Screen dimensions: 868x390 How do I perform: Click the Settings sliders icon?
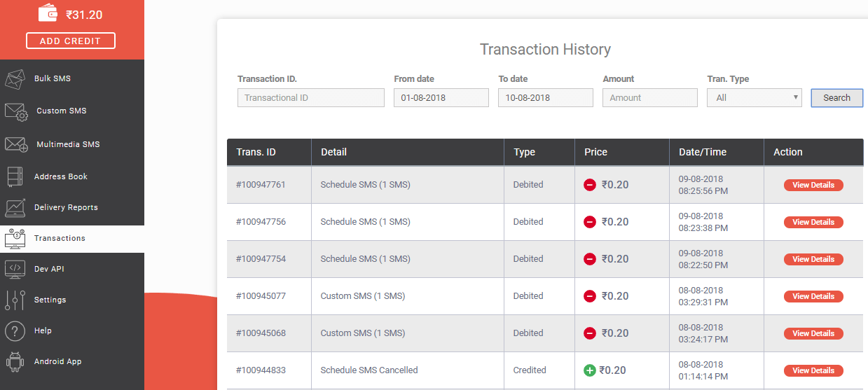15,300
